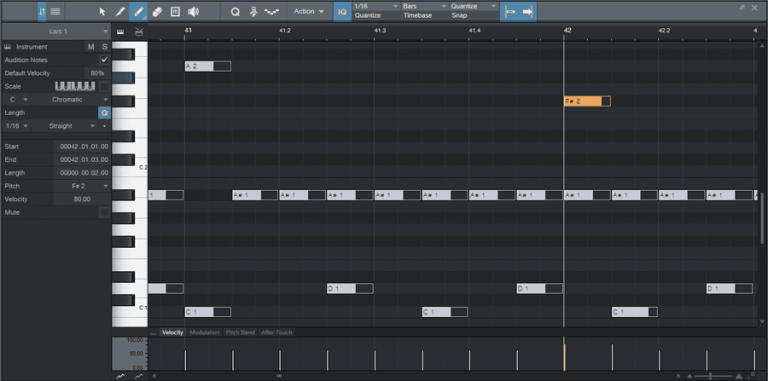
Task: Click the horizontal scrollbar handle
Action: coord(279,376)
